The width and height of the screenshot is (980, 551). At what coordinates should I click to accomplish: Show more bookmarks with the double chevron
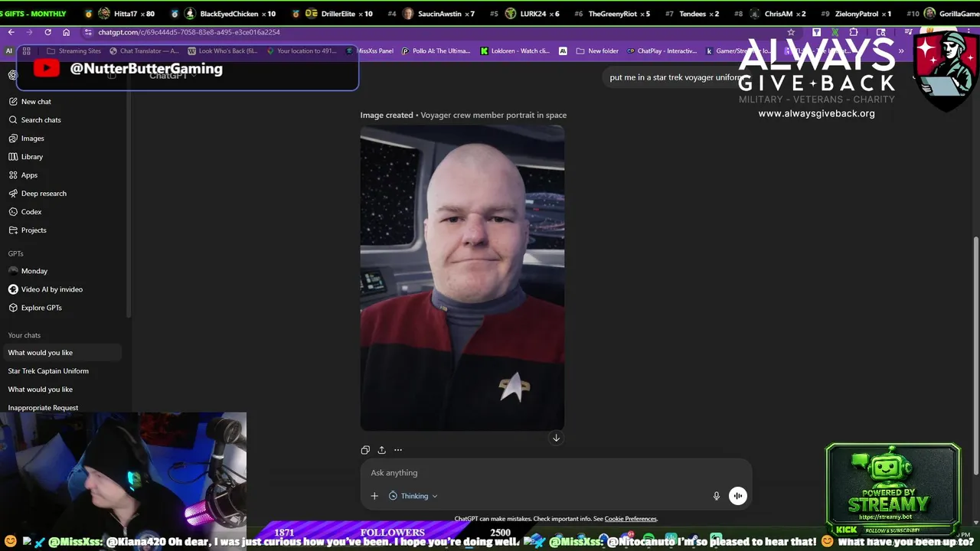pos(901,51)
